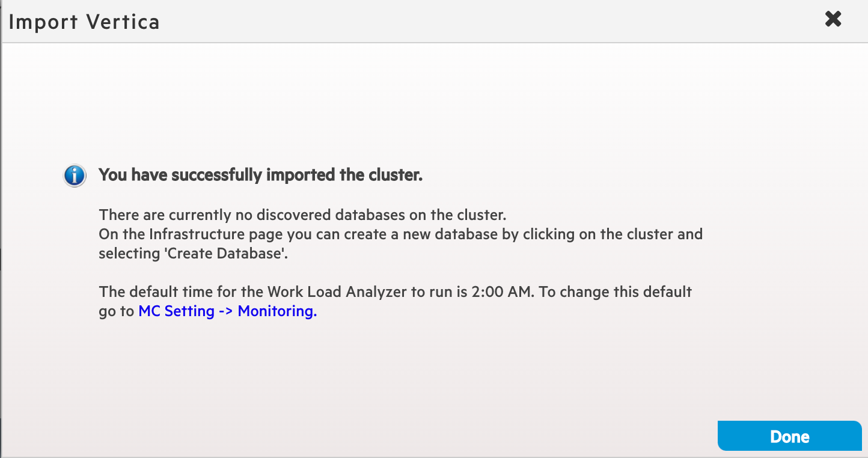The image size is (868, 458).
Task: Click the Import Vertica dialog title
Action: point(84,22)
